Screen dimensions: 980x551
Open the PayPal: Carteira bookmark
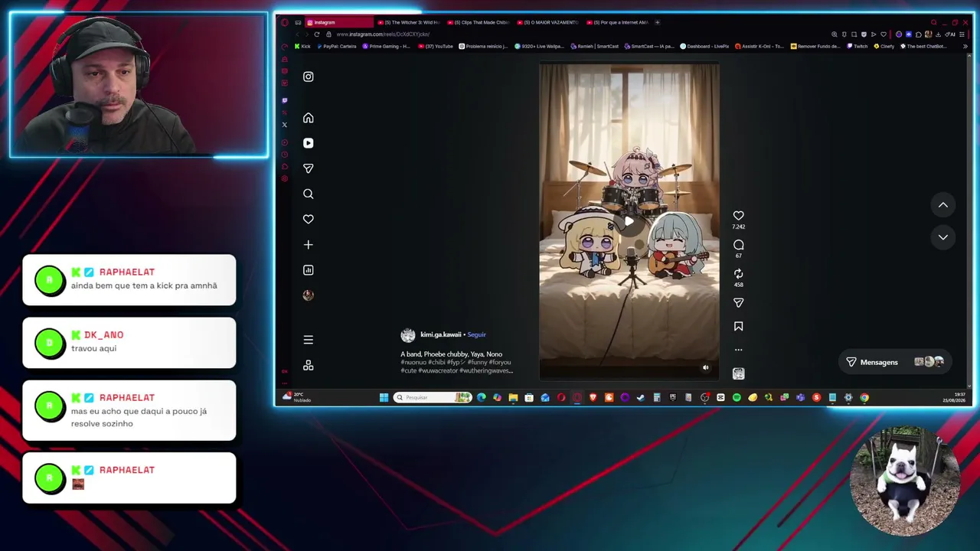point(337,46)
